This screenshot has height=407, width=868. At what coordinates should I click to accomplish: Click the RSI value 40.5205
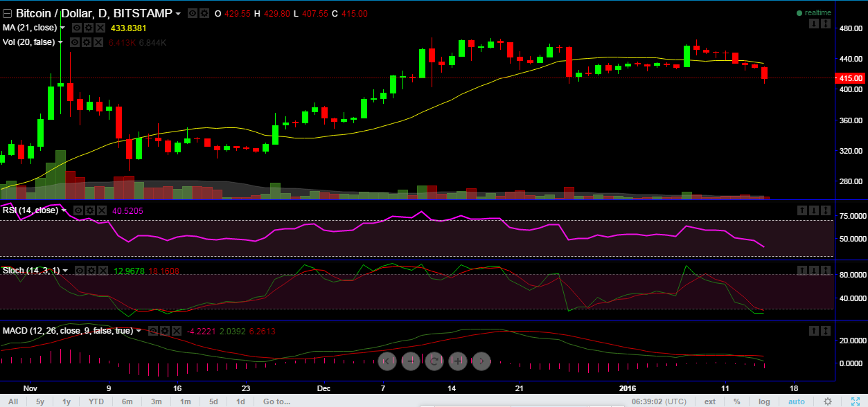coord(127,210)
